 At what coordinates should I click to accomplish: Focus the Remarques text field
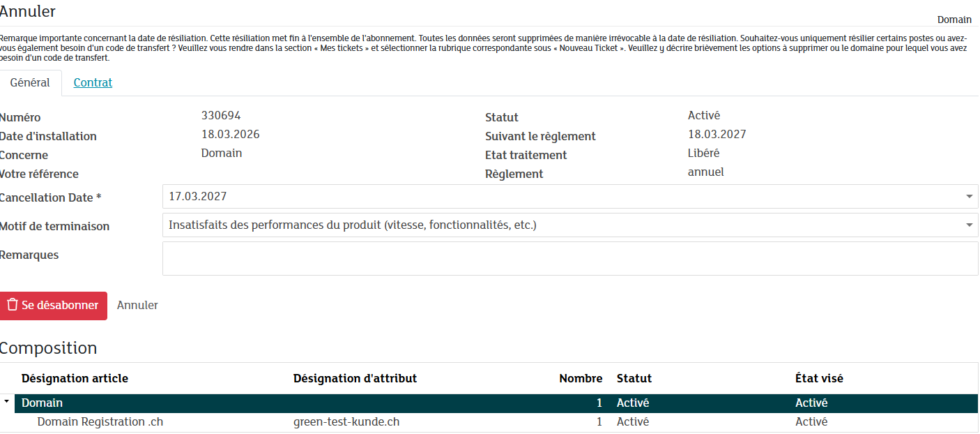tap(569, 259)
